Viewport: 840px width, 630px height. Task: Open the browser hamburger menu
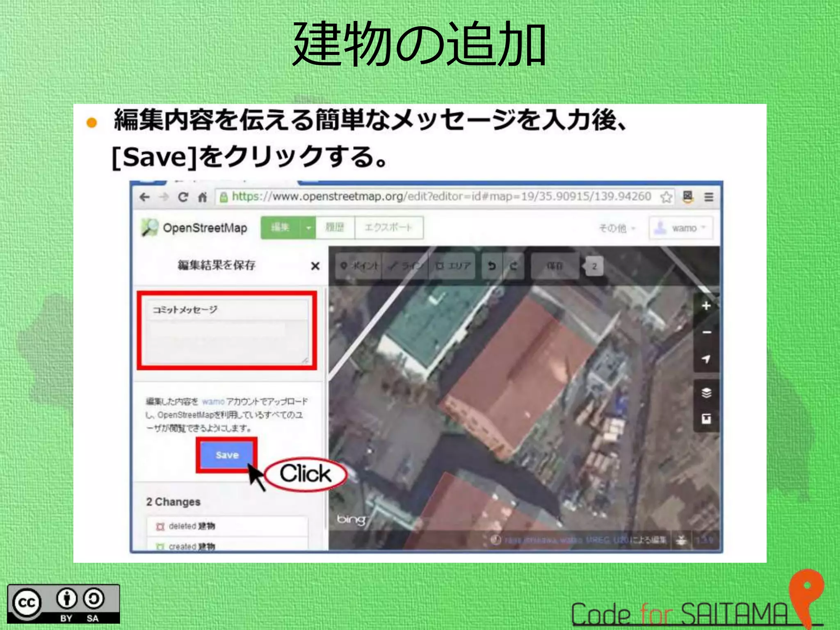coord(709,197)
